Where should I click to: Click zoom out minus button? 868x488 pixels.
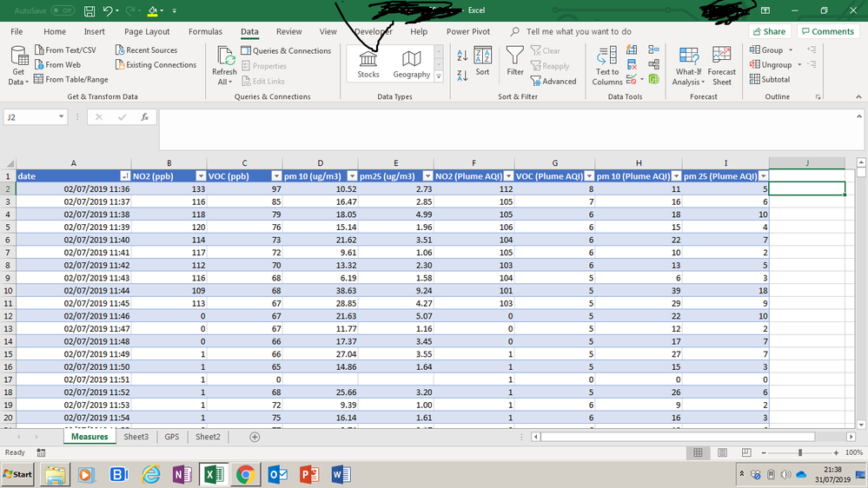pos(764,452)
